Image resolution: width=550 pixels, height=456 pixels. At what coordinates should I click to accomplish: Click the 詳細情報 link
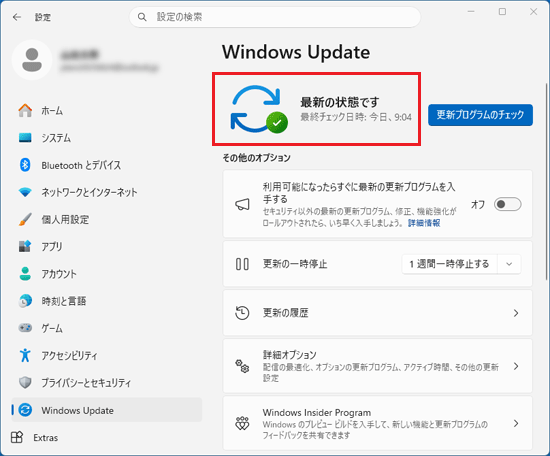coord(424,223)
